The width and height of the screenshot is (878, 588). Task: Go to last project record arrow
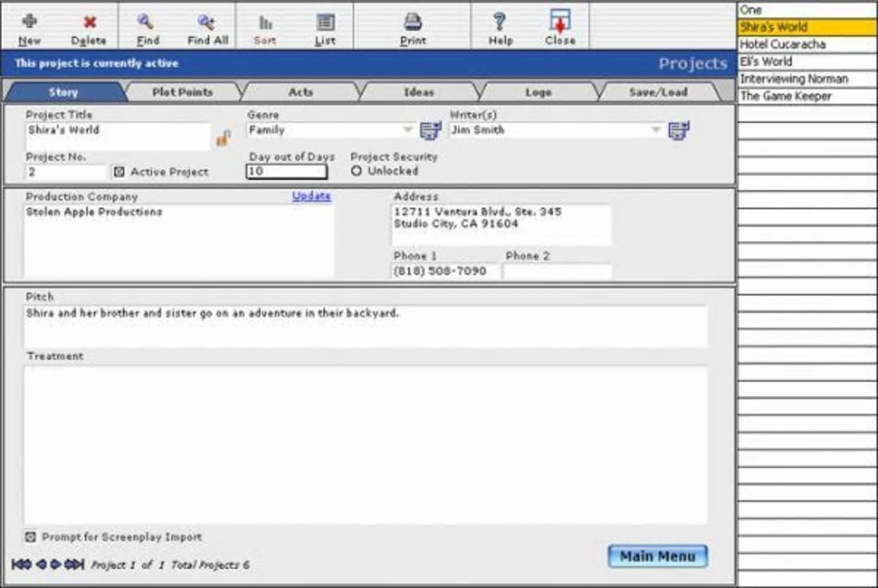tap(75, 565)
